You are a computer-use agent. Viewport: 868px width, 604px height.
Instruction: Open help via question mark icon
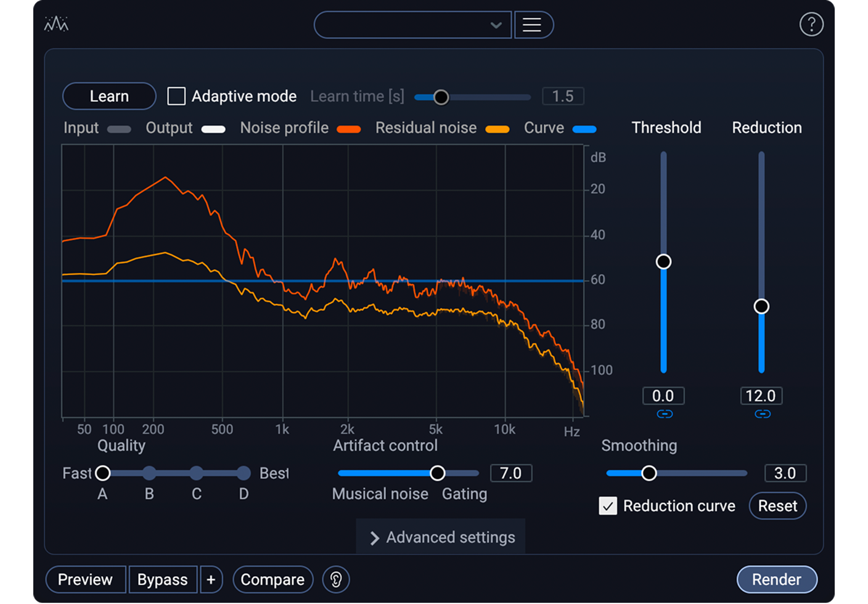812,25
